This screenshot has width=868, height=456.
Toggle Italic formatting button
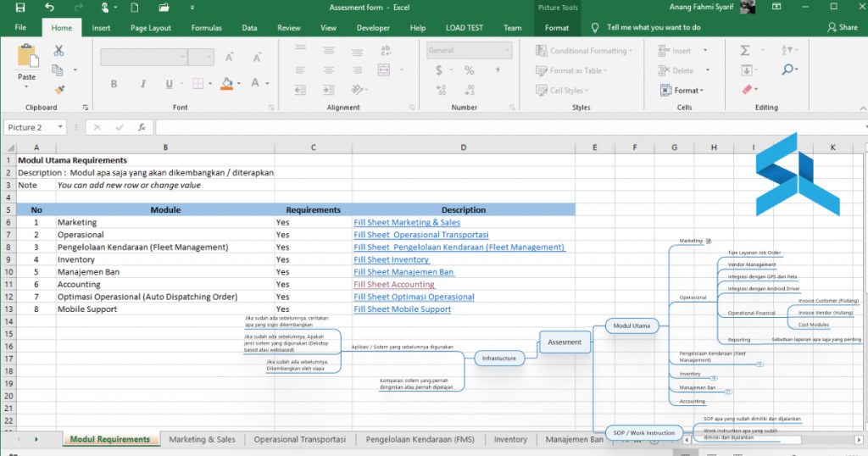142,84
